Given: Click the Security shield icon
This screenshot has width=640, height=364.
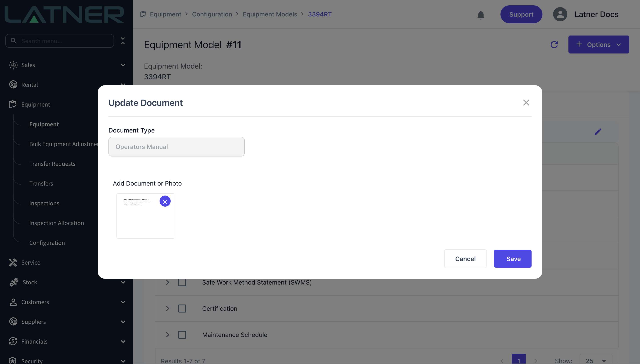Looking at the screenshot, I should click(12, 361).
